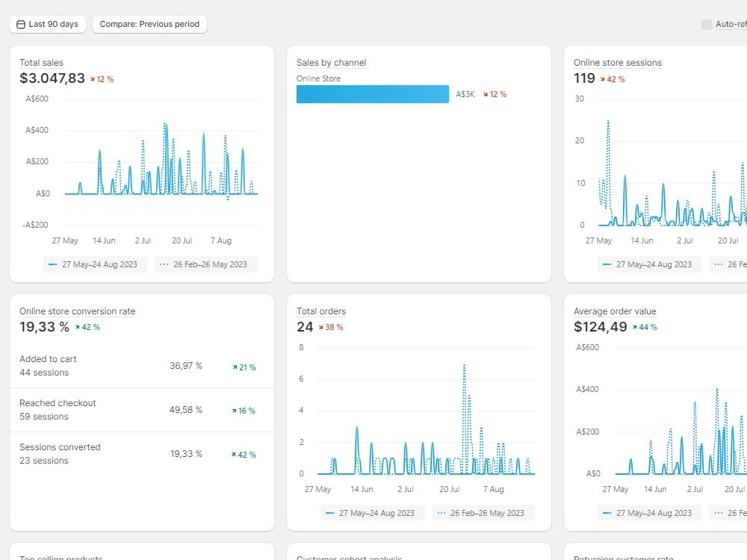Select the blue Online Store sales bar
Screen dimensions: 747x560
click(x=372, y=94)
